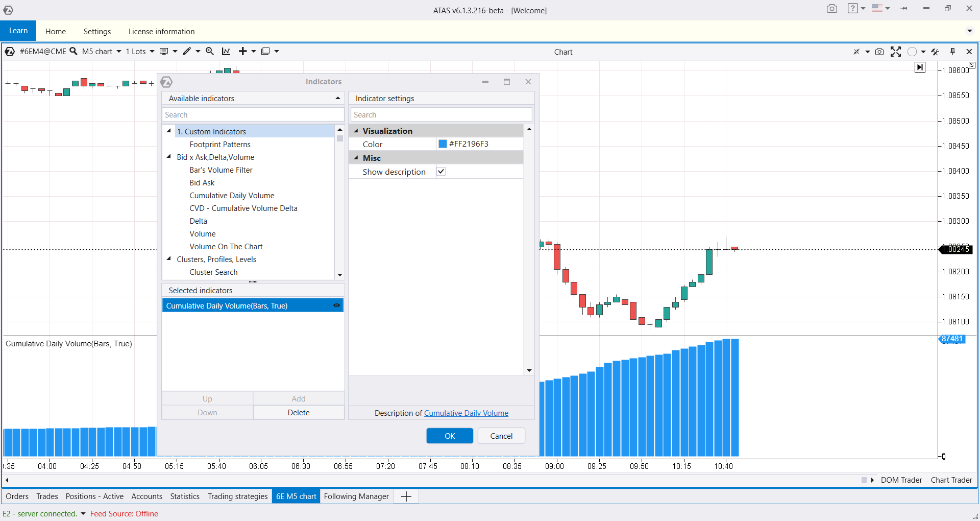Jump to last bar on chart
The width and height of the screenshot is (980, 521).
pos(920,67)
